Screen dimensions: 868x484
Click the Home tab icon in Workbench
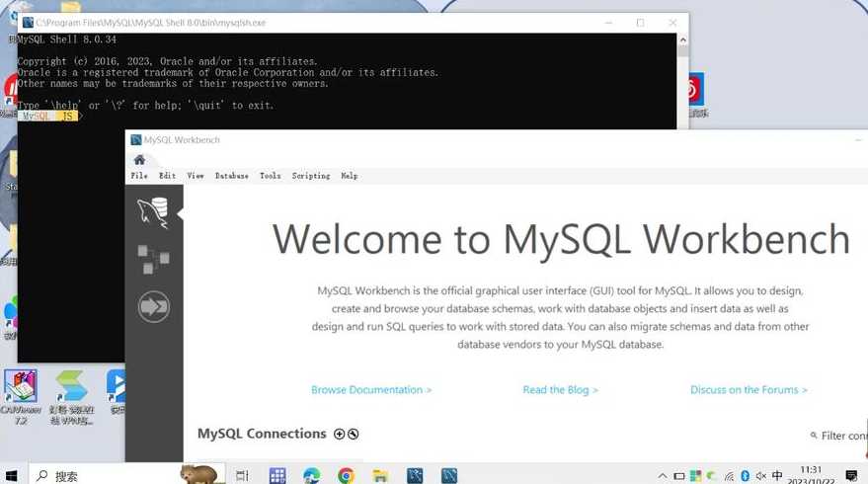(x=139, y=160)
